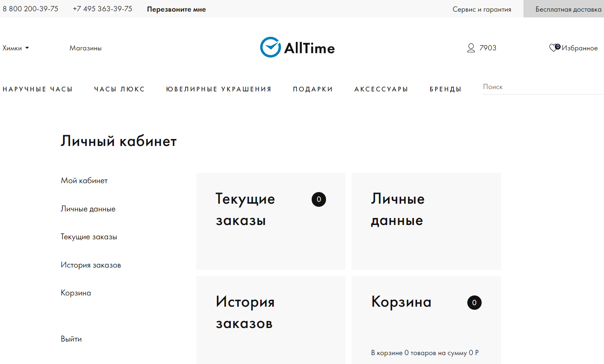Image resolution: width=604 pixels, height=364 pixels.
Task: Click the Личный кабинет heading
Action: click(x=118, y=141)
